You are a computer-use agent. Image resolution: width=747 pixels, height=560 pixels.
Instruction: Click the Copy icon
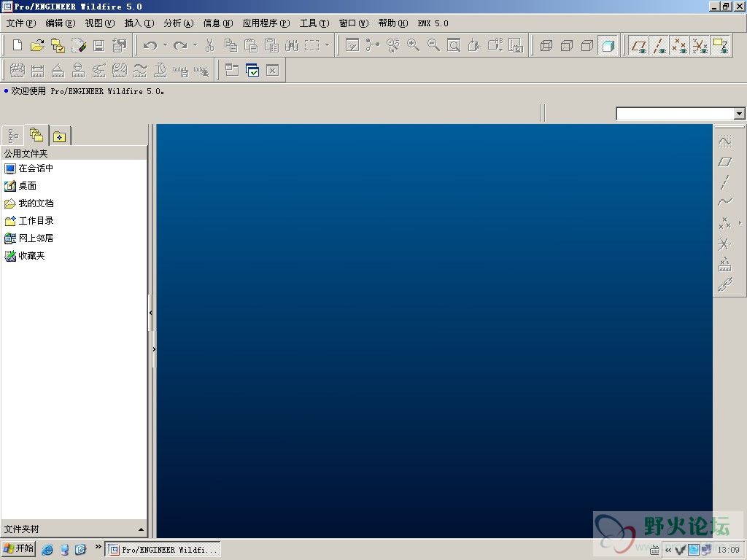coord(231,45)
